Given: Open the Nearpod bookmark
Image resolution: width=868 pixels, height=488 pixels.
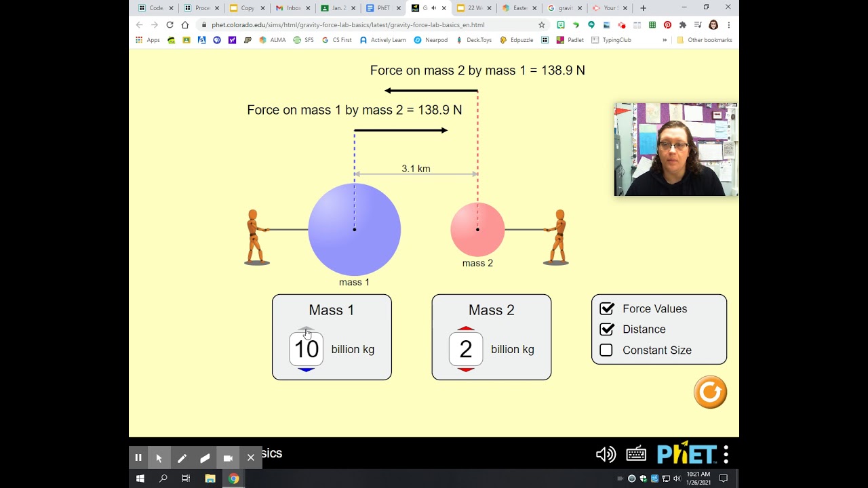Looking at the screenshot, I should [x=431, y=40].
